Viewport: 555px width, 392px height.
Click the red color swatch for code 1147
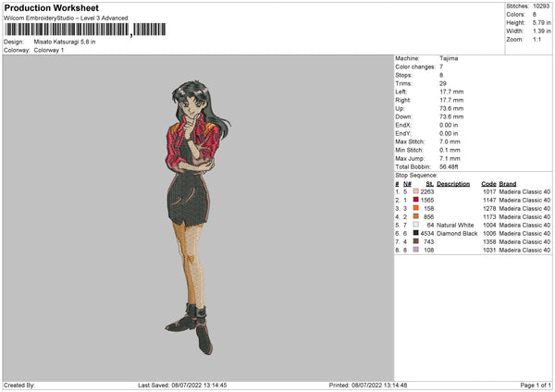coord(415,200)
